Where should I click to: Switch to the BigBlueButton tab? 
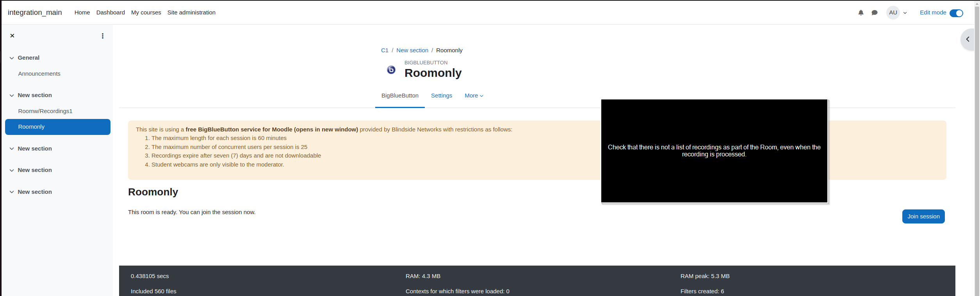pyautogui.click(x=400, y=96)
